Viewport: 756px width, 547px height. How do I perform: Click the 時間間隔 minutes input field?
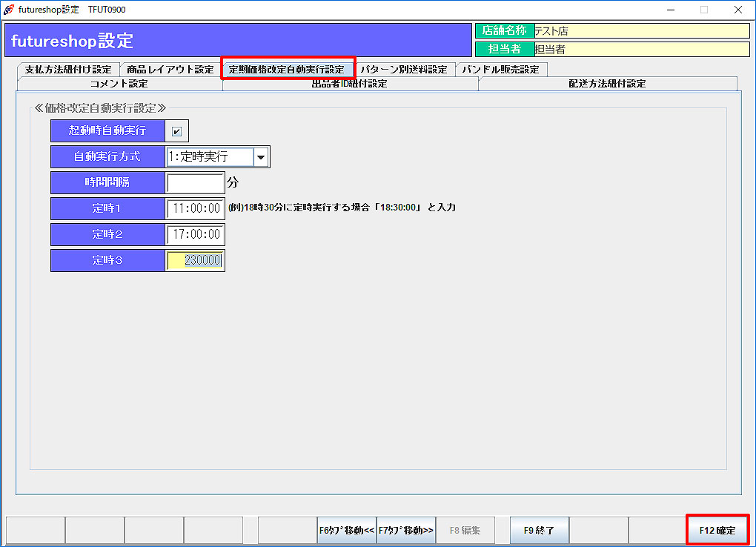point(196,182)
